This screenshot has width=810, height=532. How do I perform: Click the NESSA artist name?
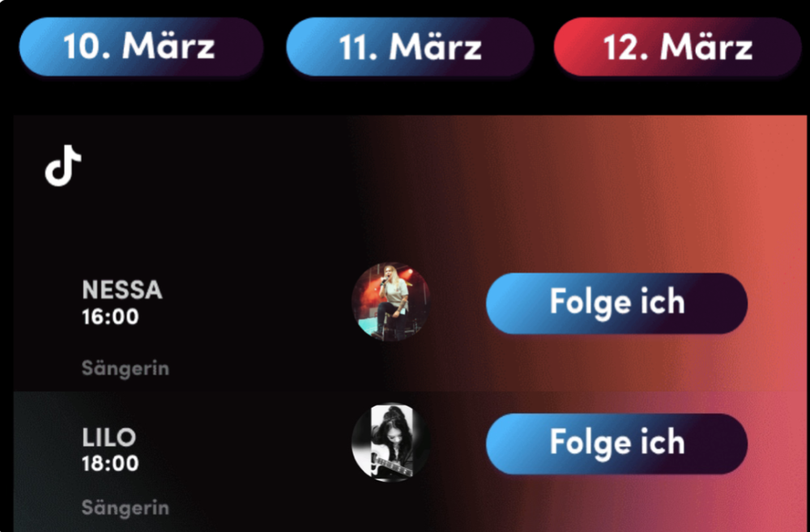point(122,290)
